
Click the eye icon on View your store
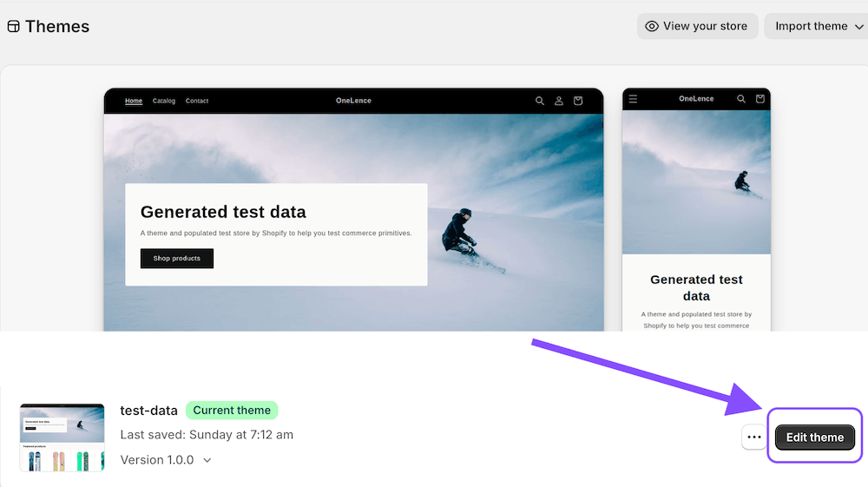652,26
